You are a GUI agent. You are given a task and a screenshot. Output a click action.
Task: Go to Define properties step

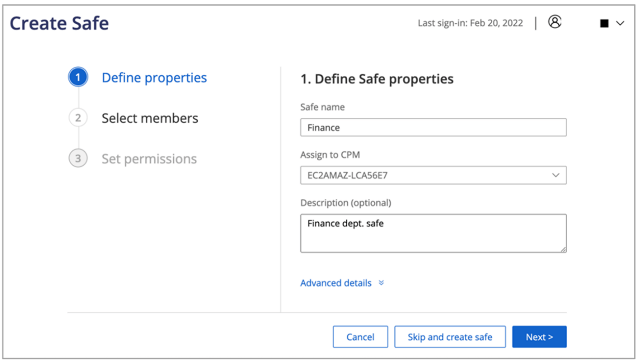[154, 78]
